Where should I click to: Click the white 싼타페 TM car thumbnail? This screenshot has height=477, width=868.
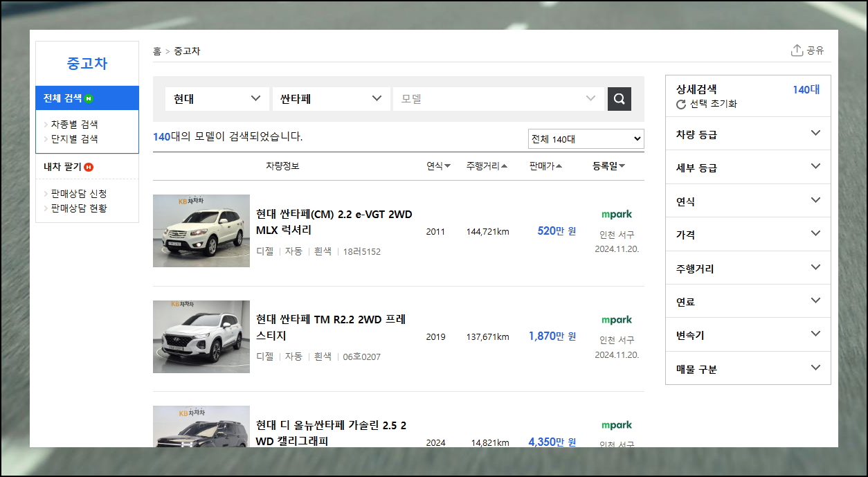(x=201, y=336)
